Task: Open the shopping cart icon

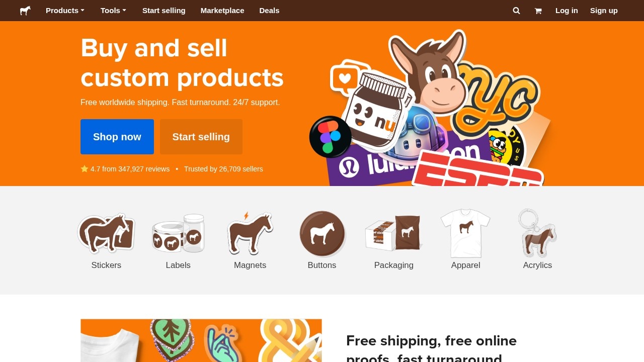Action: pos(538,11)
